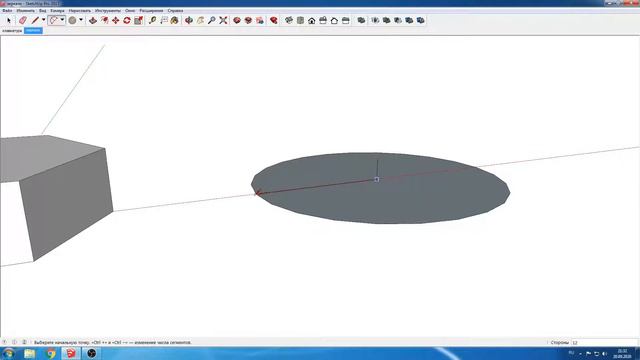Open the Вид menu
Screen dimensions: 640x360
click(x=42, y=11)
